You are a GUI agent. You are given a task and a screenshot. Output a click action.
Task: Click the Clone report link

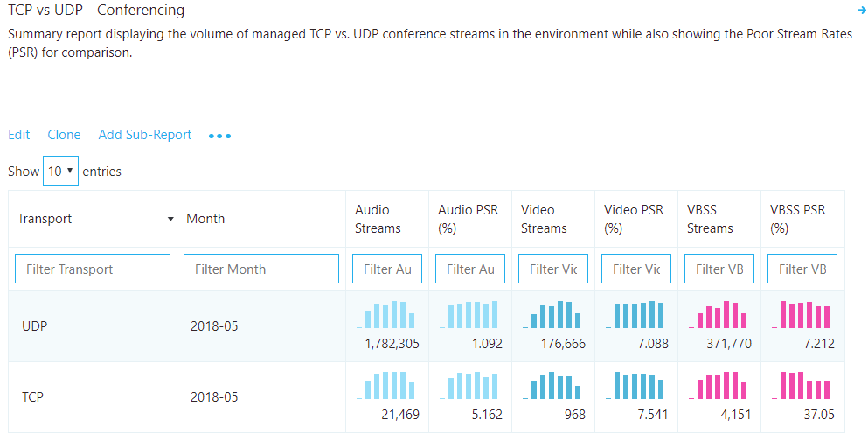tap(64, 135)
